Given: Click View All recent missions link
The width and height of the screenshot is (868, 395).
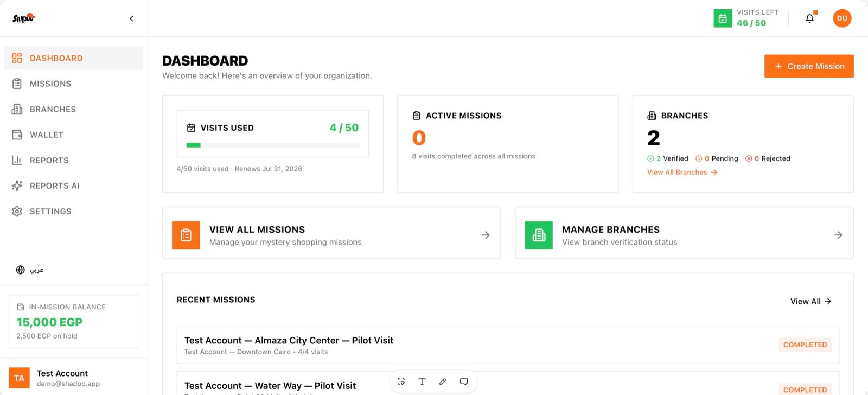Looking at the screenshot, I should [810, 301].
